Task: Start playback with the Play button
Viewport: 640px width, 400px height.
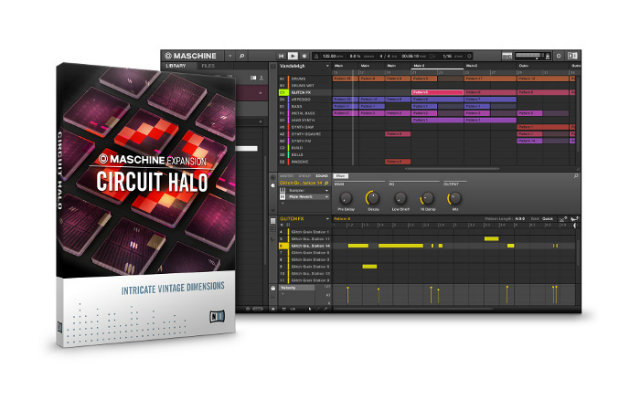Action: (x=293, y=56)
